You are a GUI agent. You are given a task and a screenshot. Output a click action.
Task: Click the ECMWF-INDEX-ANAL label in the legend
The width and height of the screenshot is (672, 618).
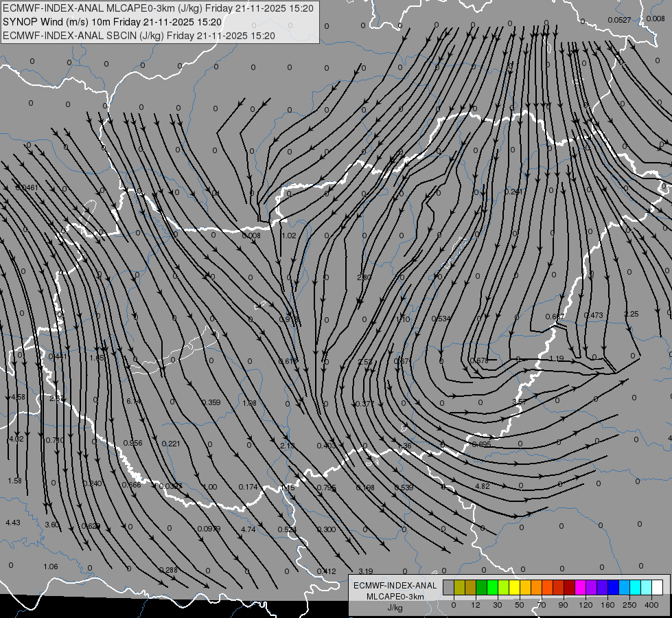pyautogui.click(x=395, y=586)
